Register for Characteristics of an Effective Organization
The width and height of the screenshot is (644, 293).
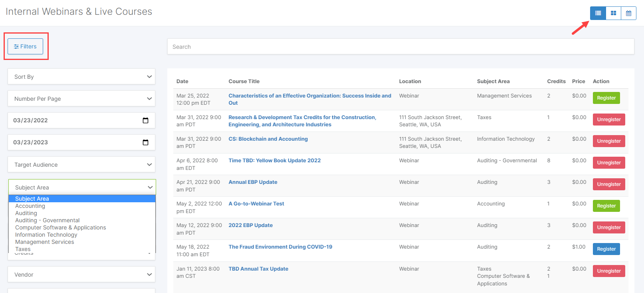point(606,98)
